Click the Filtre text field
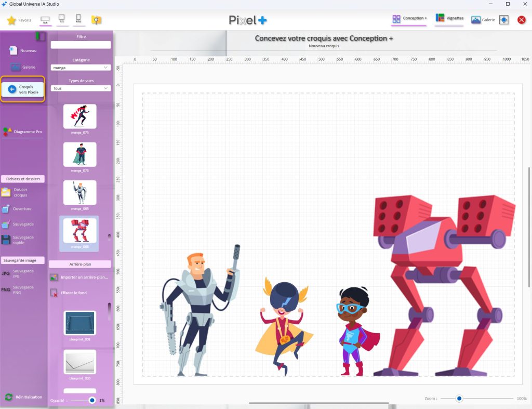This screenshot has width=532, height=409. [x=81, y=45]
